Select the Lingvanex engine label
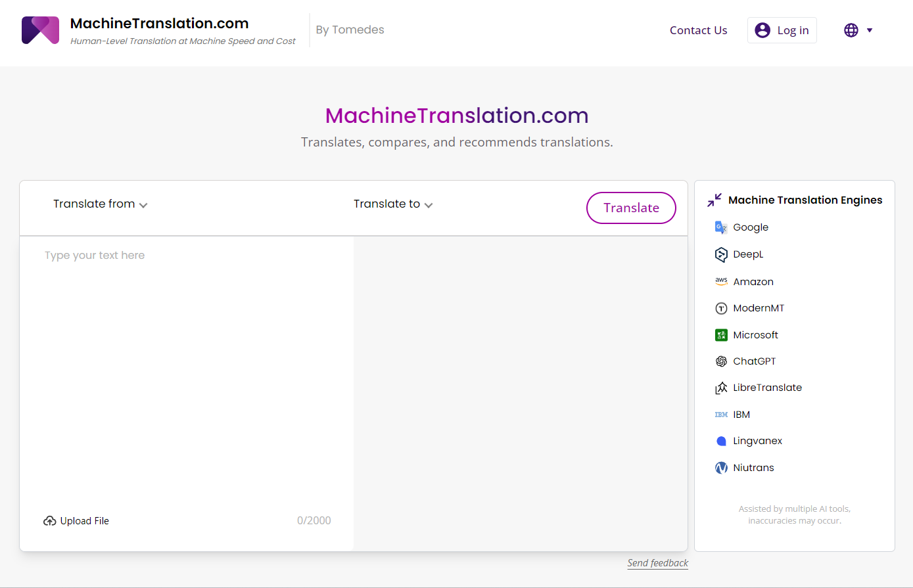The image size is (913, 588). click(x=758, y=441)
